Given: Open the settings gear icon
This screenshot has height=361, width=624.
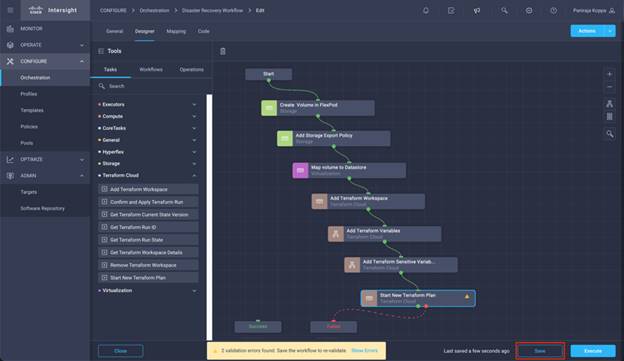Looking at the screenshot, I should point(529,11).
